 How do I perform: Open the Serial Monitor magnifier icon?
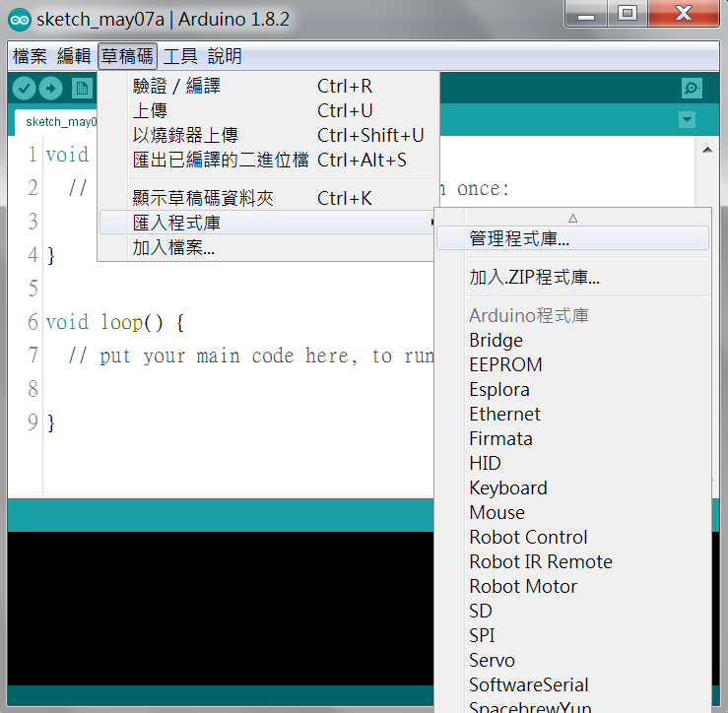pos(692,88)
